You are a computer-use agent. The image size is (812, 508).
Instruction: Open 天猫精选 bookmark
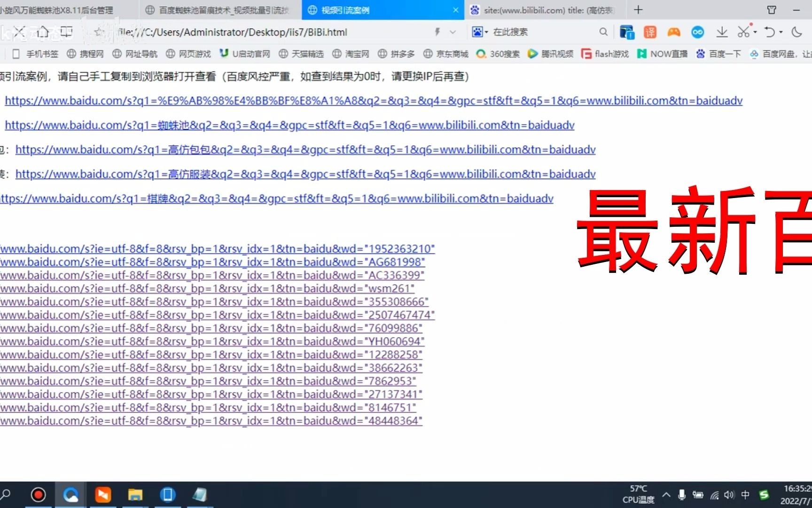301,54
